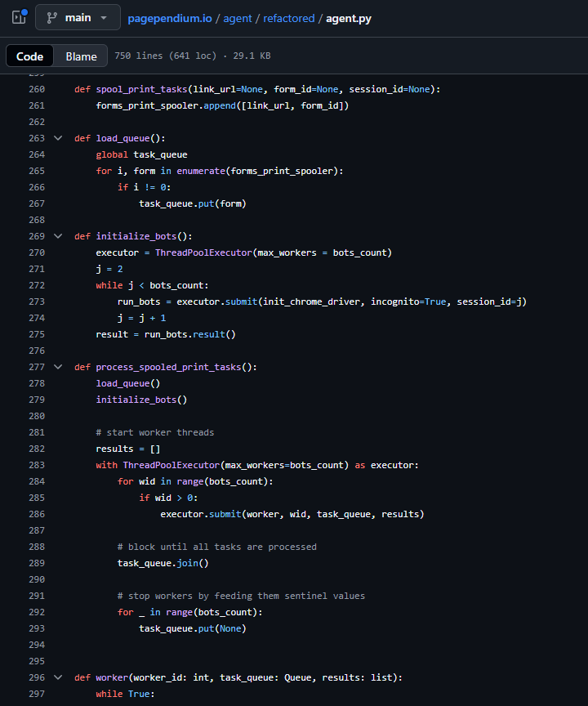Select line number 260 in the gutter
This screenshot has height=706, width=588.
(x=37, y=89)
